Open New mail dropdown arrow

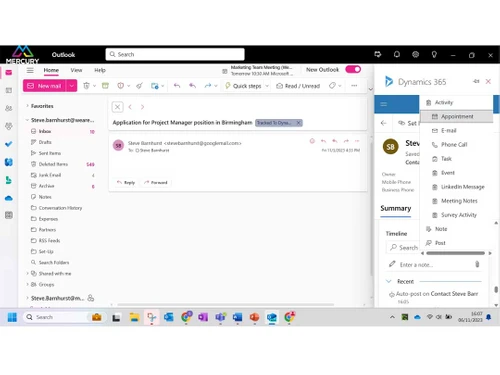pos(71,86)
